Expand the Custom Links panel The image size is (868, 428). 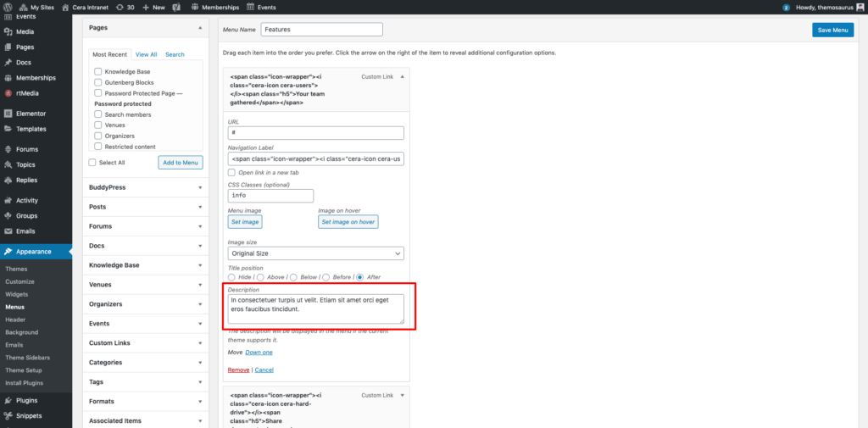(200, 343)
